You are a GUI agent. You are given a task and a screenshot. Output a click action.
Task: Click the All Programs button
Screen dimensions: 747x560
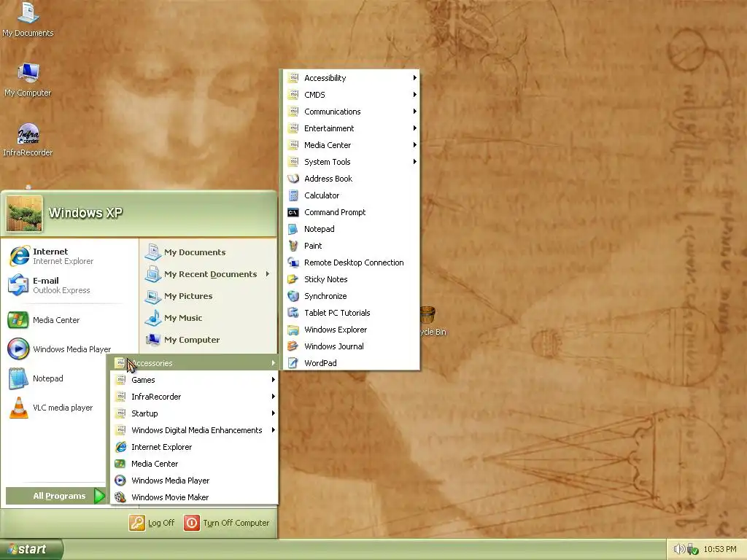55,496
